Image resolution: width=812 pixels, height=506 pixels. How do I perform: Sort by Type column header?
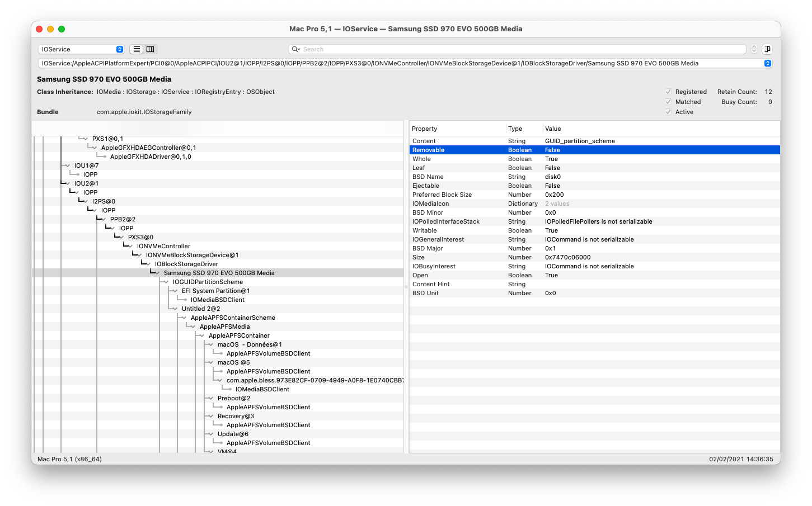524,129
